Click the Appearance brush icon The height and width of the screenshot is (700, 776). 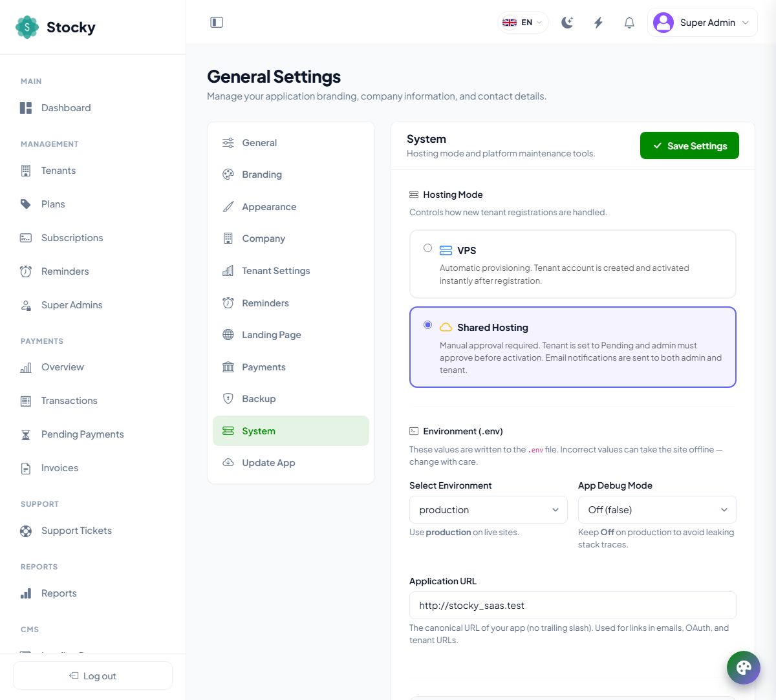tap(228, 207)
